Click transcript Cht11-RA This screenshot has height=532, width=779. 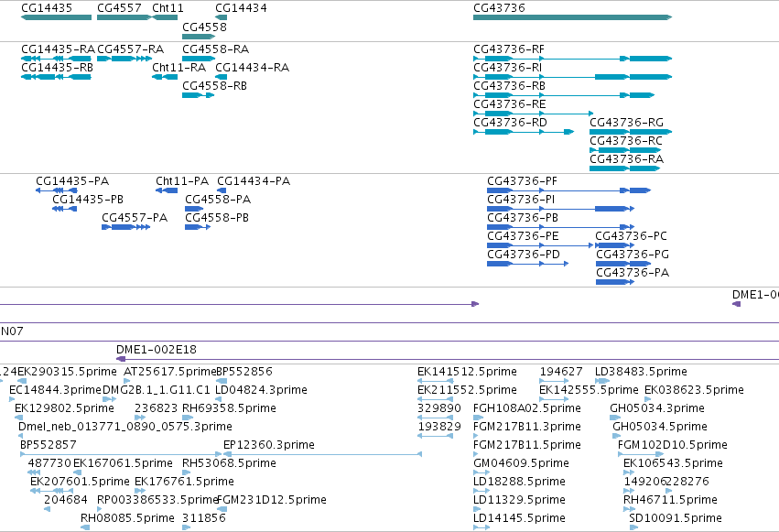pos(165,77)
